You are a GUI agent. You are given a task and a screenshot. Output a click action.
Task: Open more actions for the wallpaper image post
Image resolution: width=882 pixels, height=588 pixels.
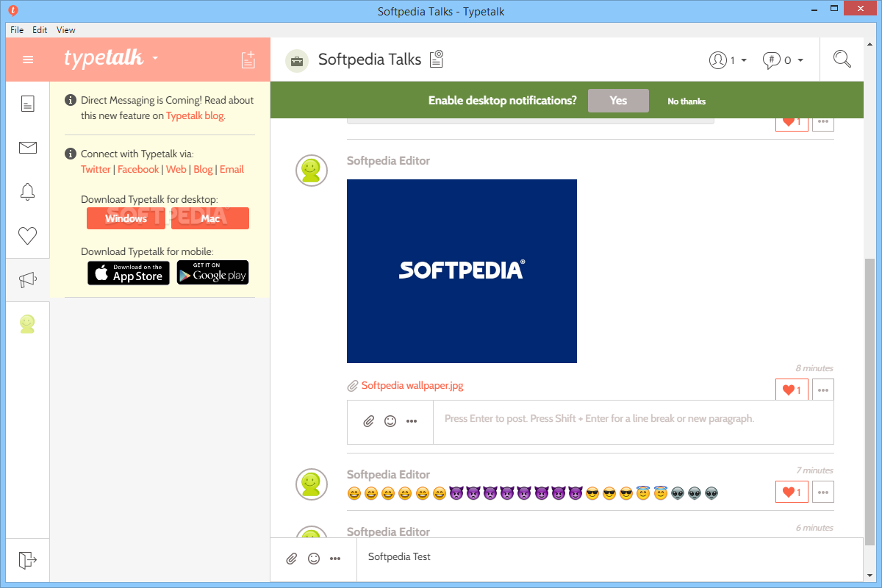pos(823,390)
